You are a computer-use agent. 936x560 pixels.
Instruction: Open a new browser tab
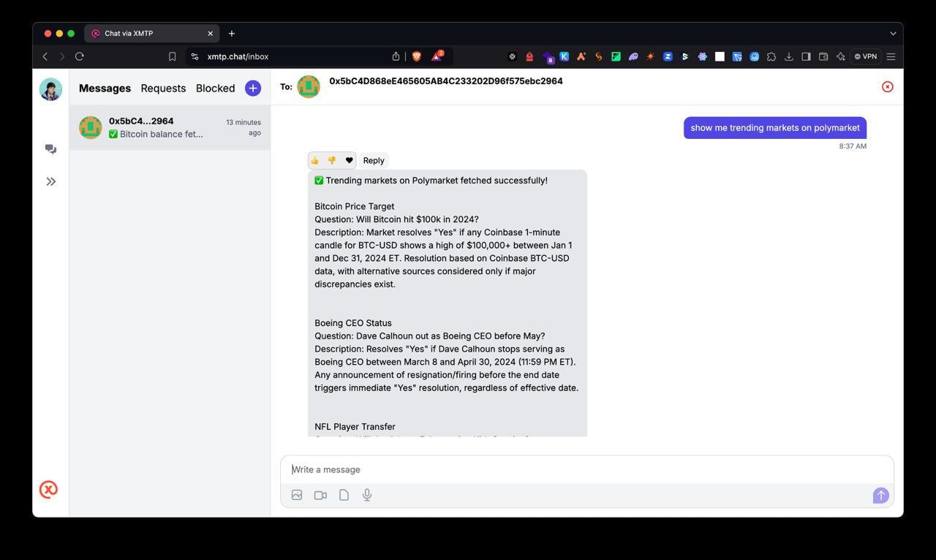[x=231, y=34]
